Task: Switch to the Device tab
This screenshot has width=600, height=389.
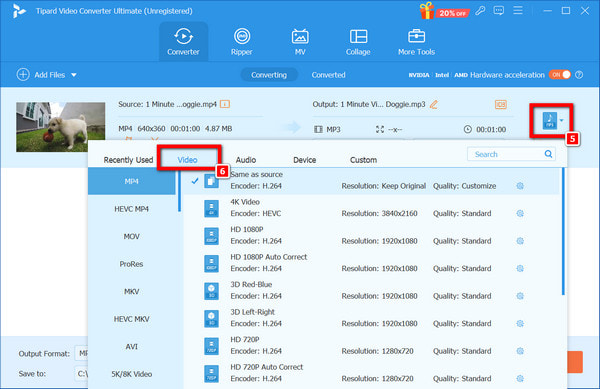Action: [x=305, y=160]
